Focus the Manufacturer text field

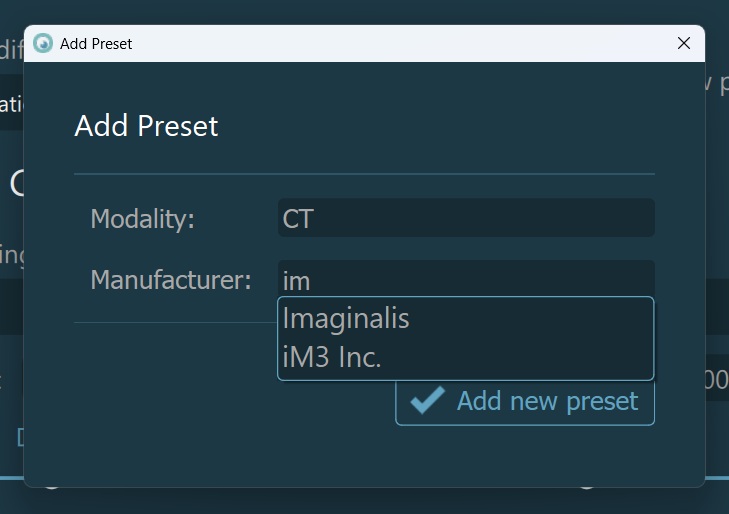(x=466, y=279)
